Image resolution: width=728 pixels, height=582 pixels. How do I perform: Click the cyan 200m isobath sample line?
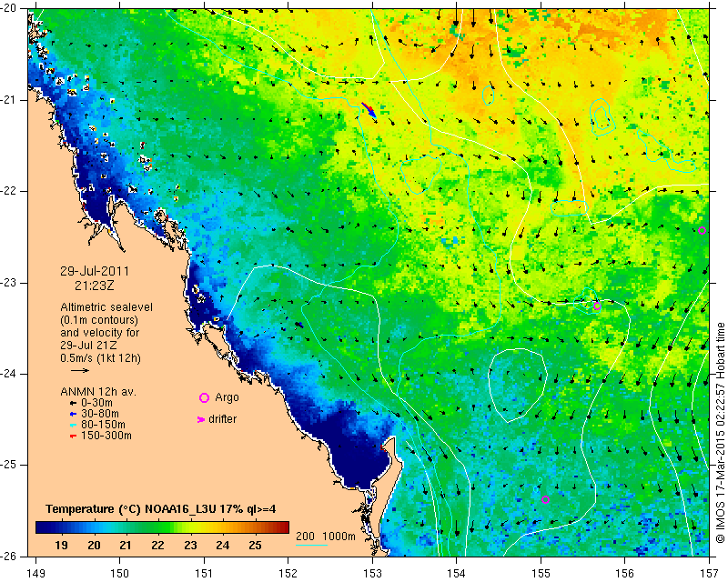click(x=311, y=545)
